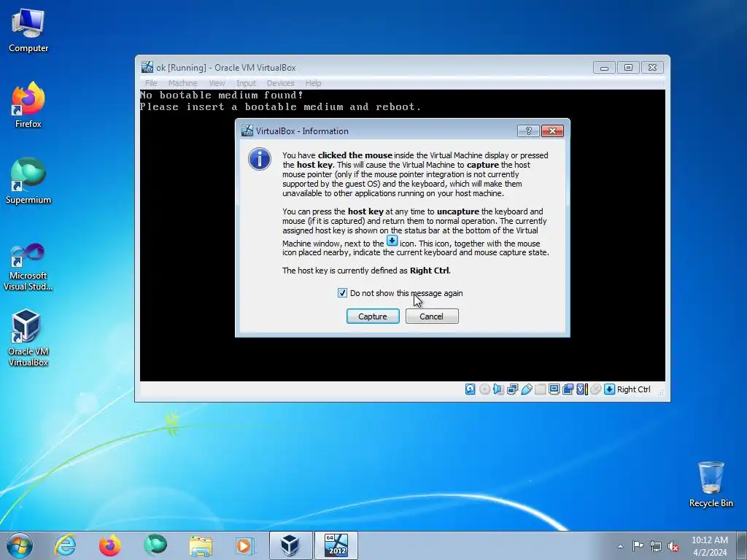Open the File menu in VirtualBox
Screen dimensions: 747x560
tap(151, 83)
